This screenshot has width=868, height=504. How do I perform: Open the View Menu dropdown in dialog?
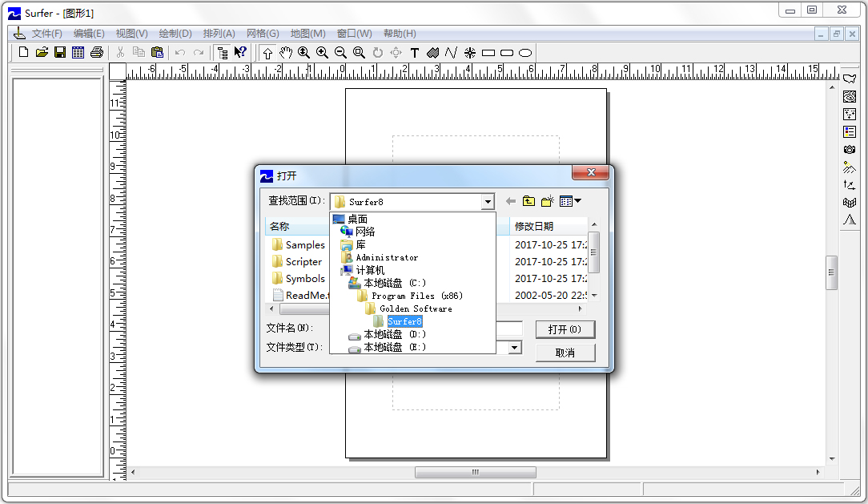(x=570, y=201)
